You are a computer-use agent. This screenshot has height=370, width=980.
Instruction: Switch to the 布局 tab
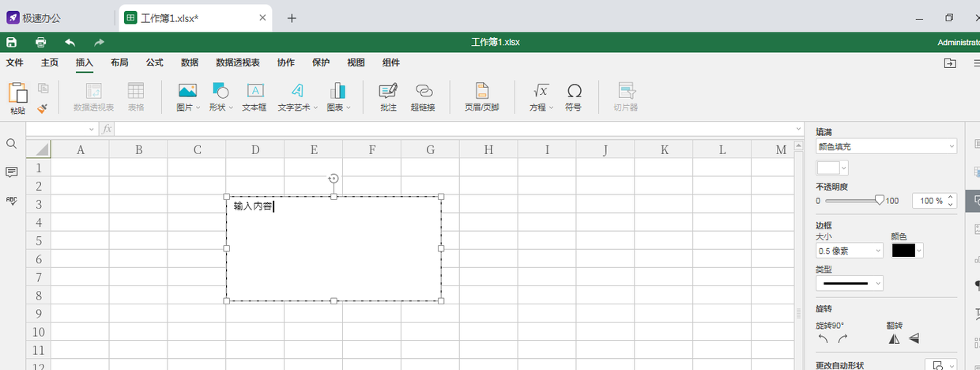[x=119, y=62]
